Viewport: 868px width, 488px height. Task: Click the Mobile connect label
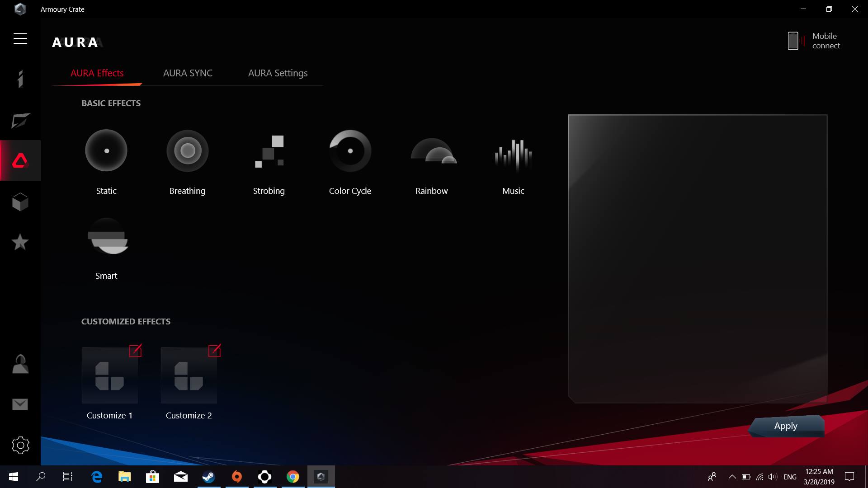point(826,41)
